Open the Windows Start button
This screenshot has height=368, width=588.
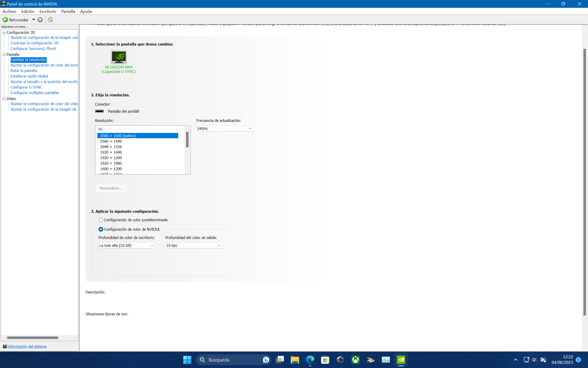click(x=187, y=360)
